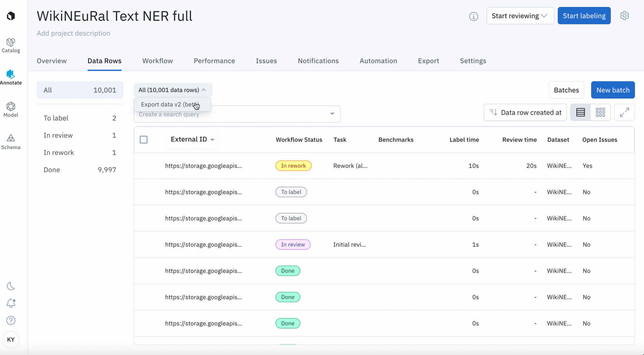Viewport: 644px width, 355px height.
Task: Collapse the All data rows dropdown
Action: click(x=173, y=90)
